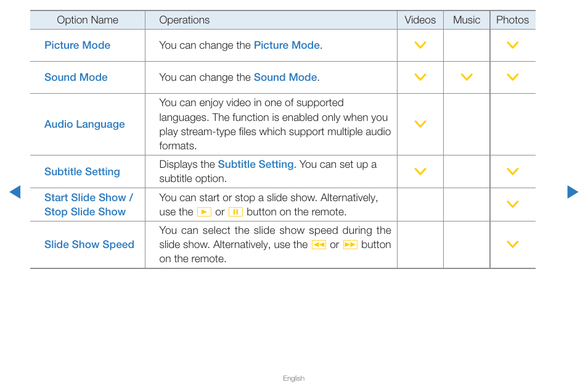Click Subtitle Setting checkmark under Photos
This screenshot has width=588, height=385.
tap(513, 172)
